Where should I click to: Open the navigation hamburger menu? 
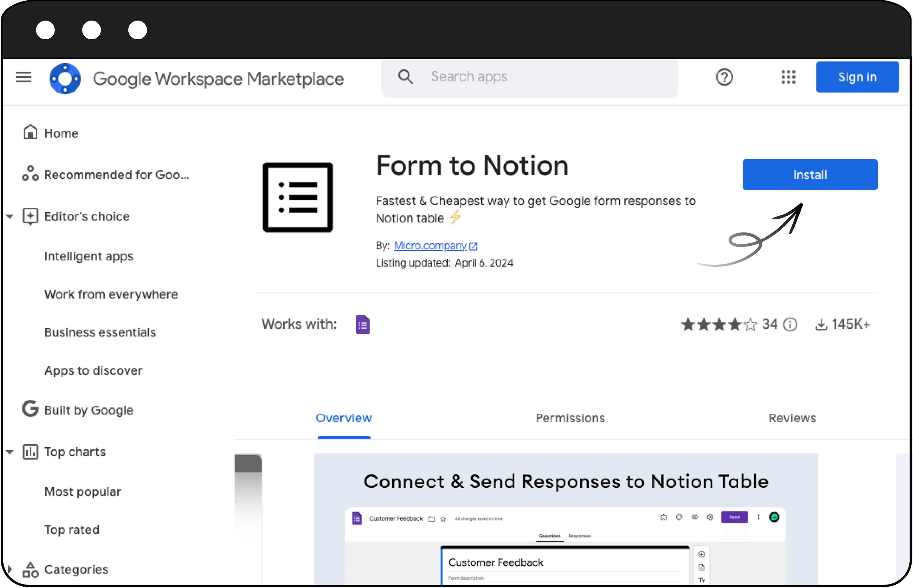tap(23, 77)
